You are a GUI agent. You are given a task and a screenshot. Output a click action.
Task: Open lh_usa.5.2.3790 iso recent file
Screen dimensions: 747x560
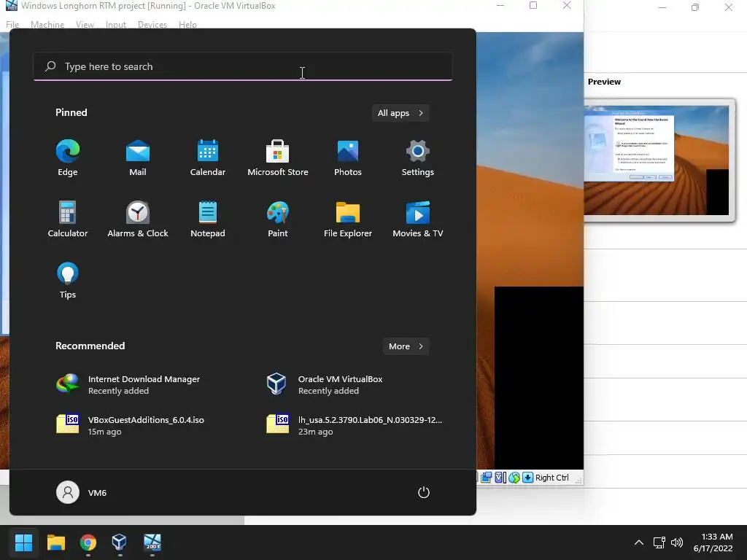click(354, 425)
